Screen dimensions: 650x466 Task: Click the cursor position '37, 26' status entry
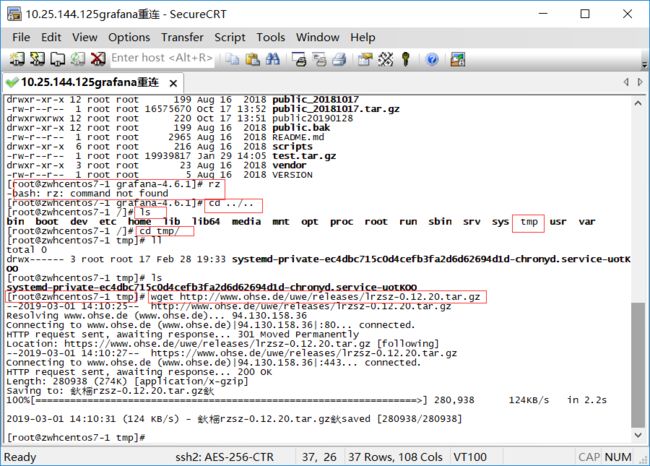pos(319,457)
